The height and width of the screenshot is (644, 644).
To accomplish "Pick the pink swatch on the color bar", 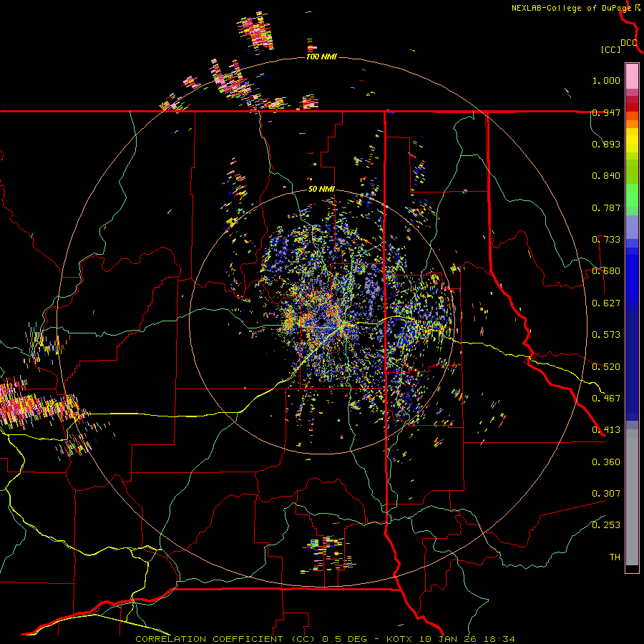I will pyautogui.click(x=632, y=77).
